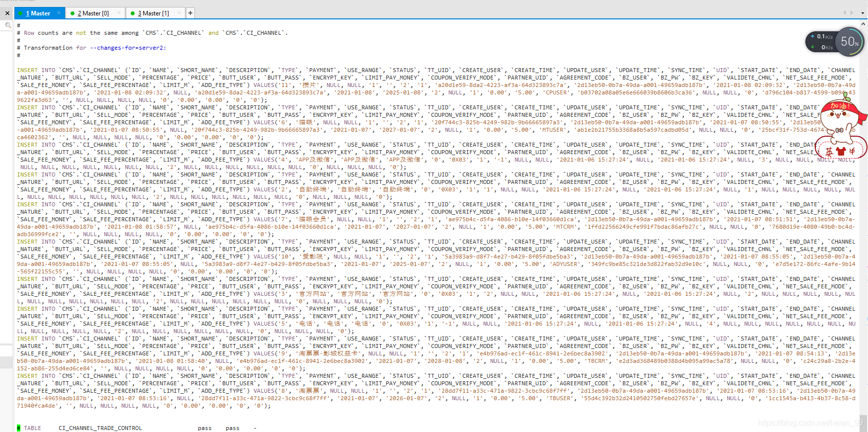
Task: Click the value 'MTUSER'
Action: pyautogui.click(x=553, y=130)
